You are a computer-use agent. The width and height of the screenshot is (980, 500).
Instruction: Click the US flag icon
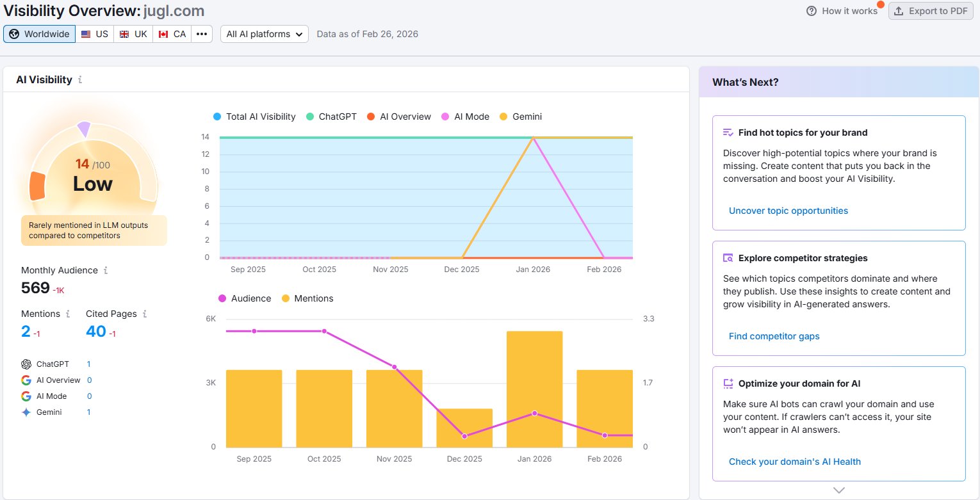(x=86, y=34)
